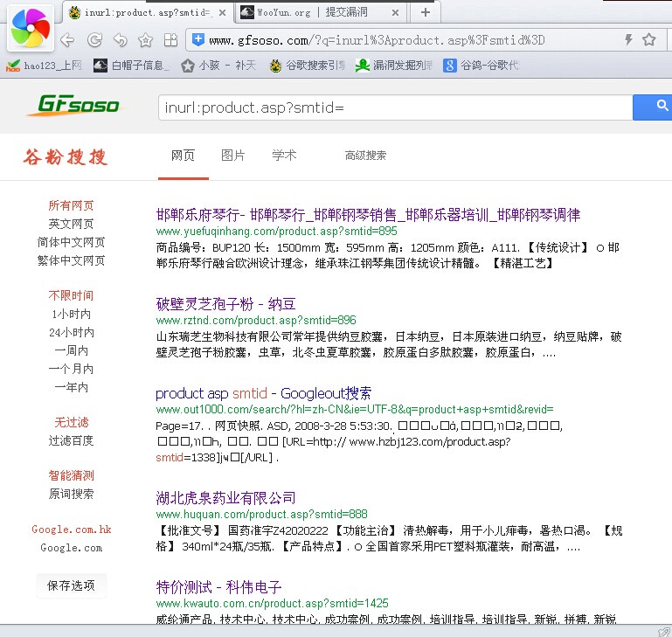Choose 过滤百度 option
672x637 pixels.
point(71,440)
